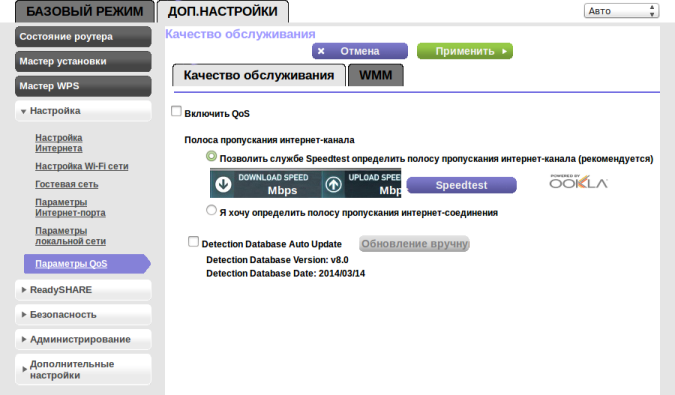Open Настройка Интернета link
This screenshot has width=675, height=395.
[x=59, y=143]
